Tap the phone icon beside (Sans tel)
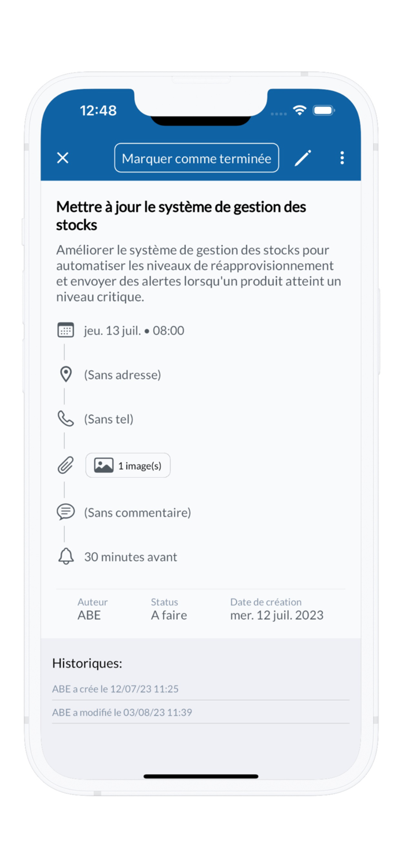Image resolution: width=401 pixels, height=868 pixels. pos(65,418)
